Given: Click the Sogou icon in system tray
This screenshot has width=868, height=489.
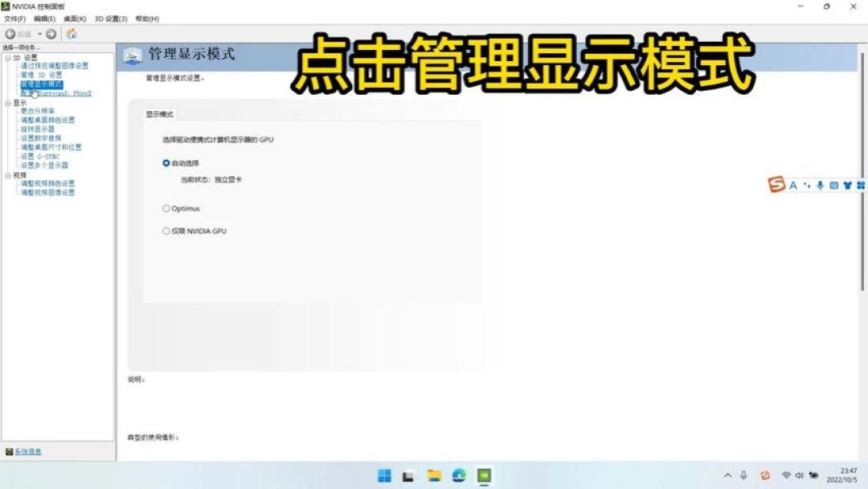Looking at the screenshot, I should (x=765, y=475).
